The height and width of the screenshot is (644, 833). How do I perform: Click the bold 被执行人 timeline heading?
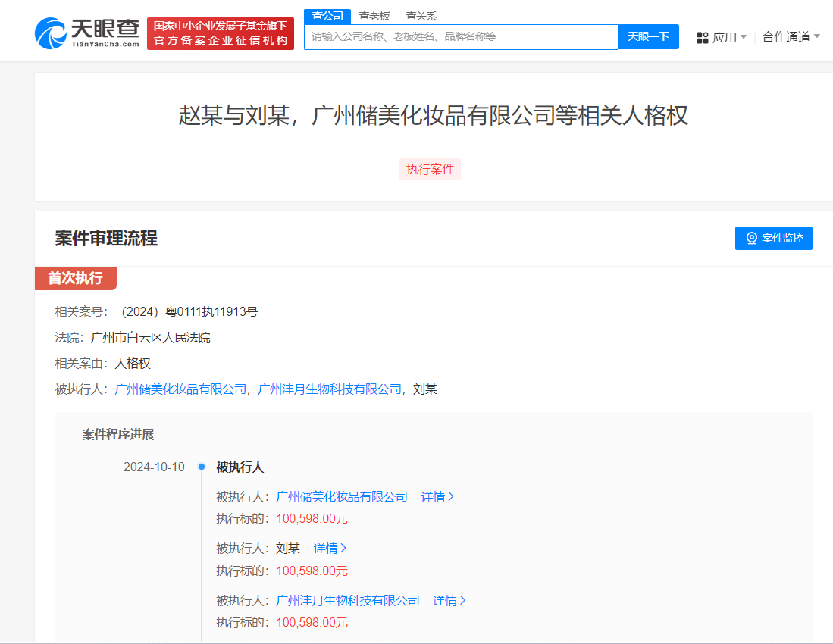pyautogui.click(x=240, y=467)
